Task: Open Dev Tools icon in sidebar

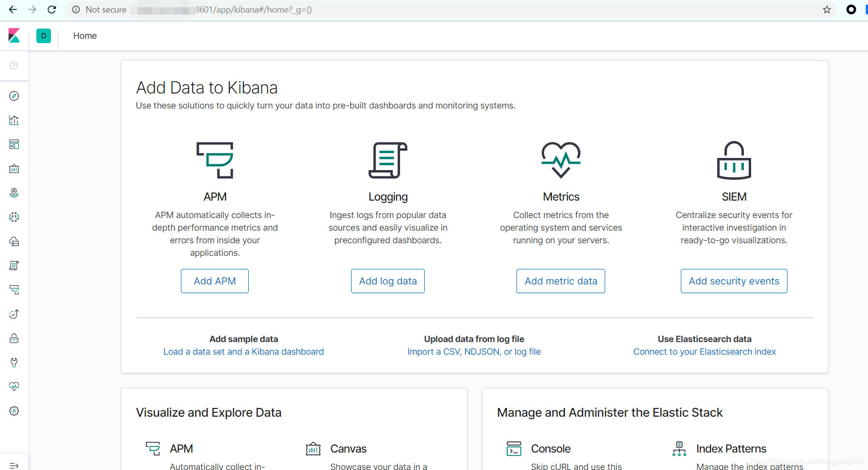Action: pos(14,362)
